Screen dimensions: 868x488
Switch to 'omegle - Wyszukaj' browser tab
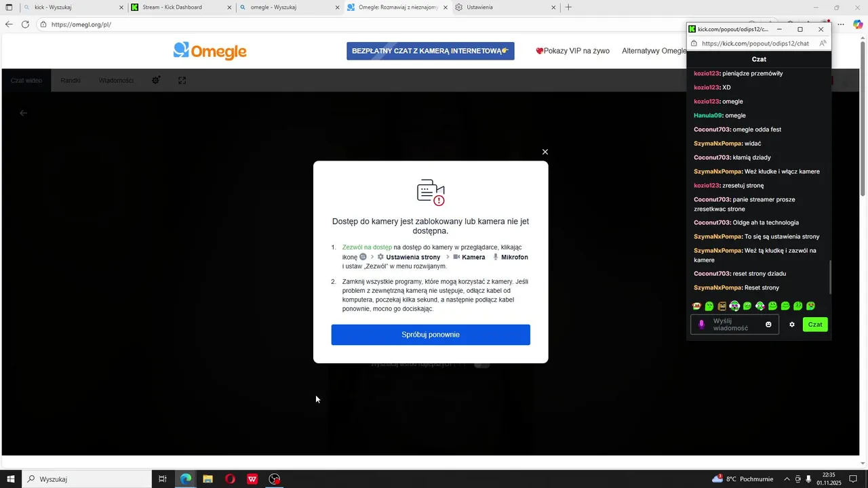290,7
